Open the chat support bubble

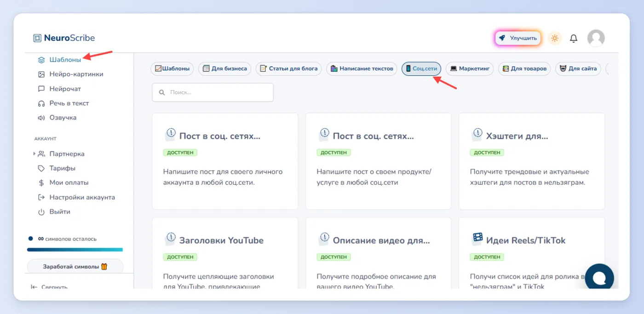pyautogui.click(x=599, y=278)
